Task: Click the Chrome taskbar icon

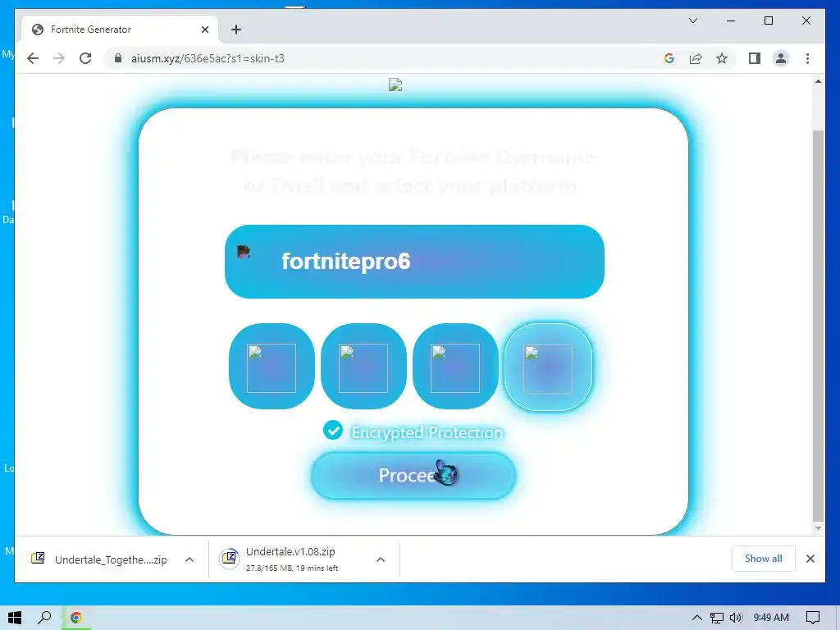Action: point(75,618)
